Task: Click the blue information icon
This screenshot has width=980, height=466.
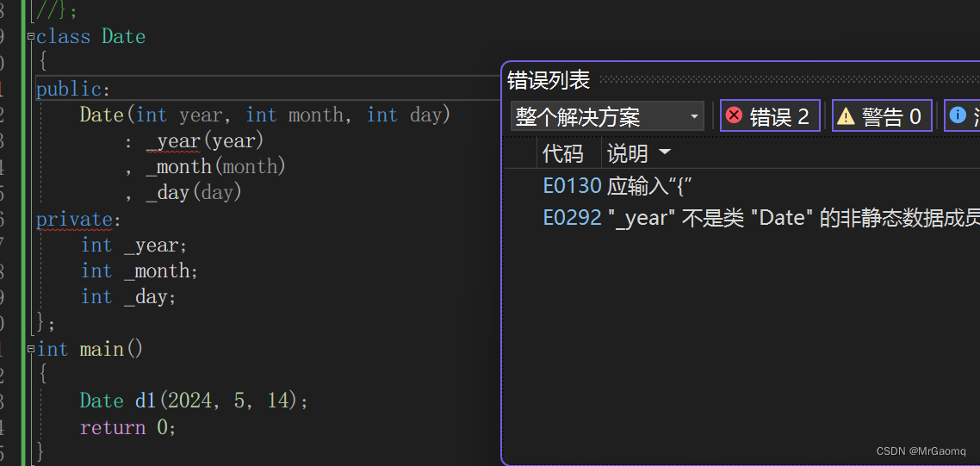Action: click(958, 115)
